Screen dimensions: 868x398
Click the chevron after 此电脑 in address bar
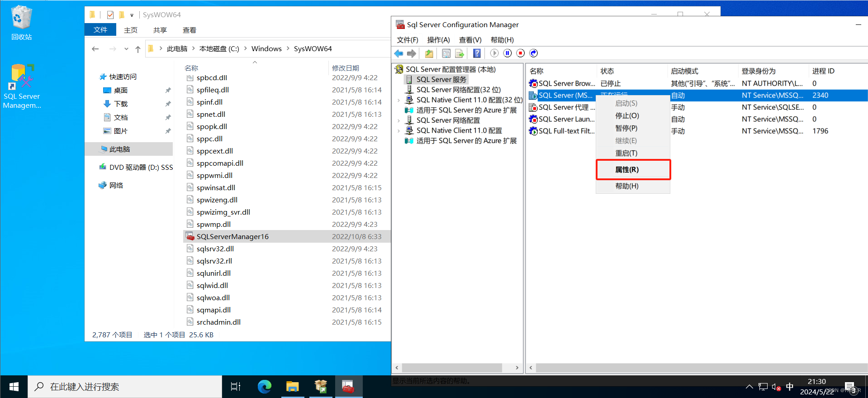[x=193, y=48]
